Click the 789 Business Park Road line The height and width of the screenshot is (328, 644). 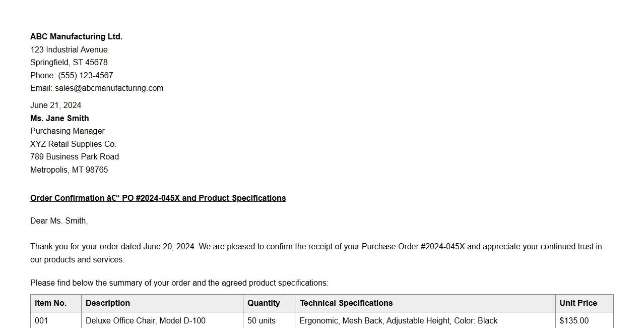(x=75, y=157)
